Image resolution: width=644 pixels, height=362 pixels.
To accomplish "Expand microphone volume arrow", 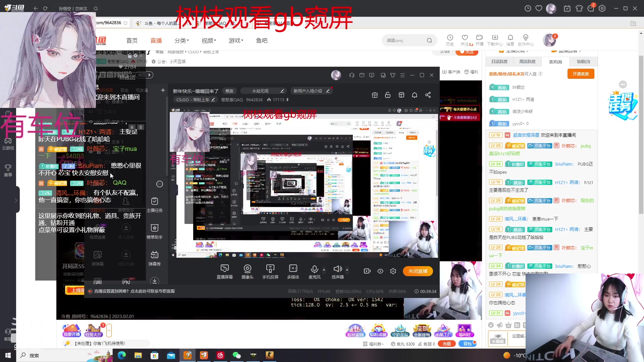I will pos(324,269).
